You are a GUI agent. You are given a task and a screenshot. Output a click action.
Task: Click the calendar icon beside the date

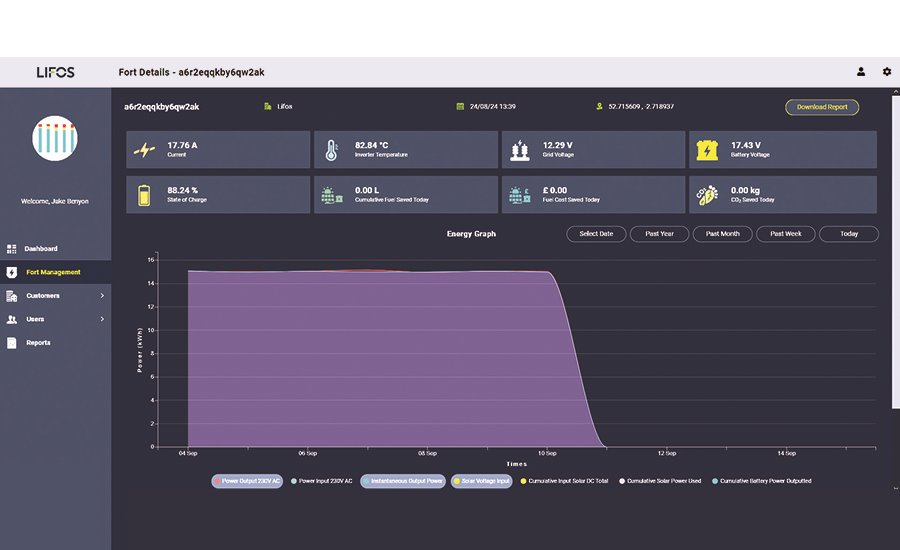click(460, 106)
